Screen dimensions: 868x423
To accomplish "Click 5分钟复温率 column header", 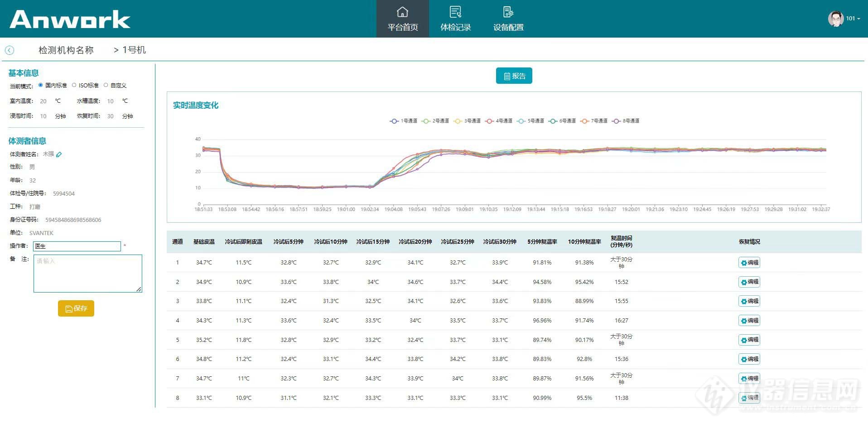I will [542, 242].
